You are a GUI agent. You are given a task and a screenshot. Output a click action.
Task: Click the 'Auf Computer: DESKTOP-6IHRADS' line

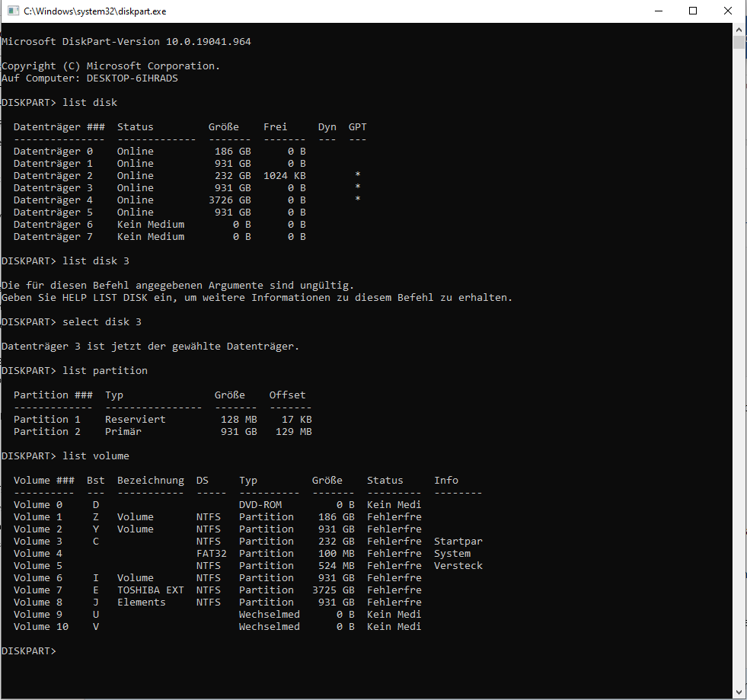(x=90, y=78)
